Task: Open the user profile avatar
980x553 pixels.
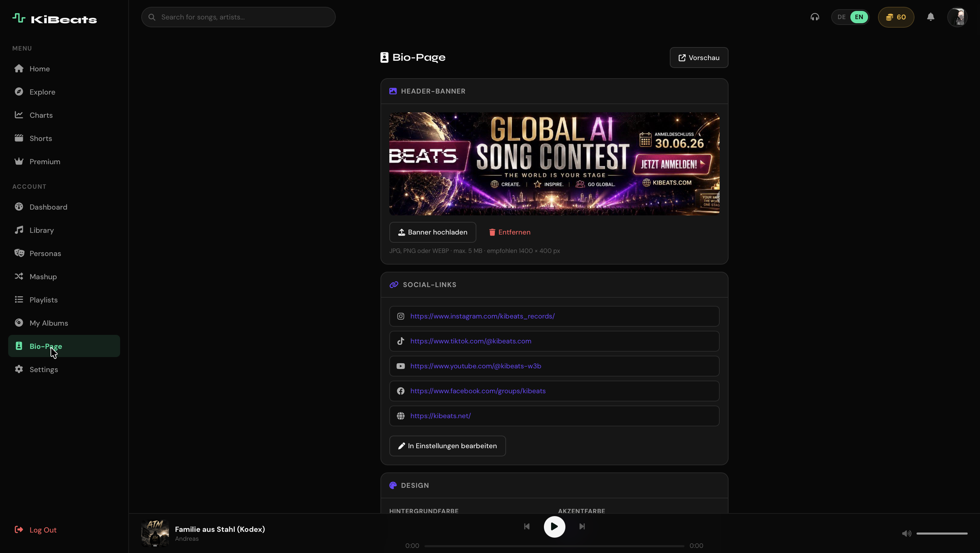Action: click(957, 17)
